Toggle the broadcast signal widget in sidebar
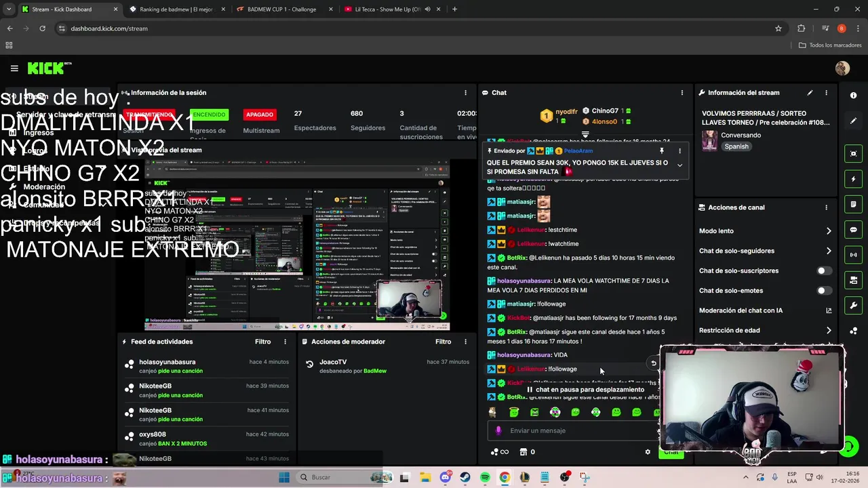This screenshot has width=868, height=488. (853, 255)
